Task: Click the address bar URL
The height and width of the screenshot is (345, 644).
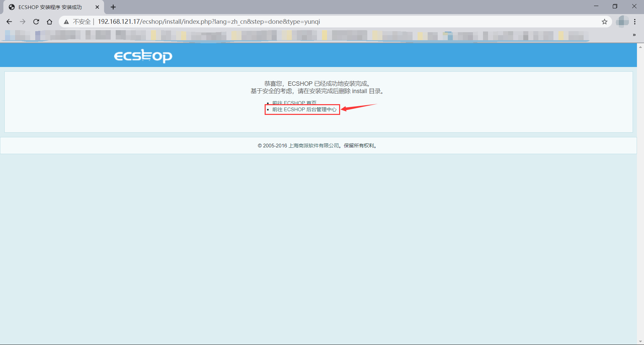Action: tap(209, 22)
